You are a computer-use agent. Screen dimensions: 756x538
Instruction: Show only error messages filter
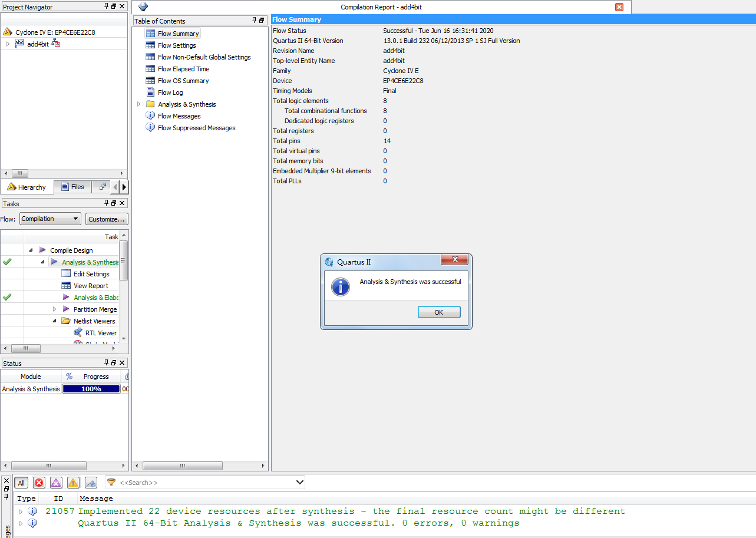(x=39, y=483)
